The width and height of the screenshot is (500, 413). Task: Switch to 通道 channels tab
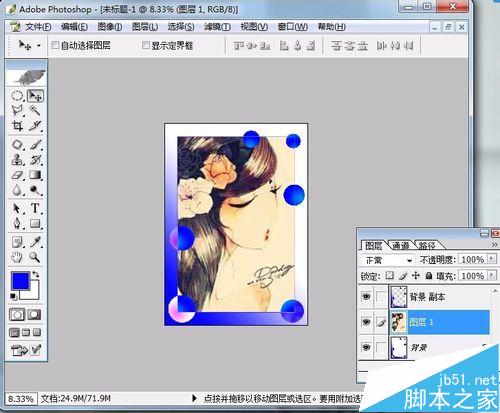coord(401,246)
